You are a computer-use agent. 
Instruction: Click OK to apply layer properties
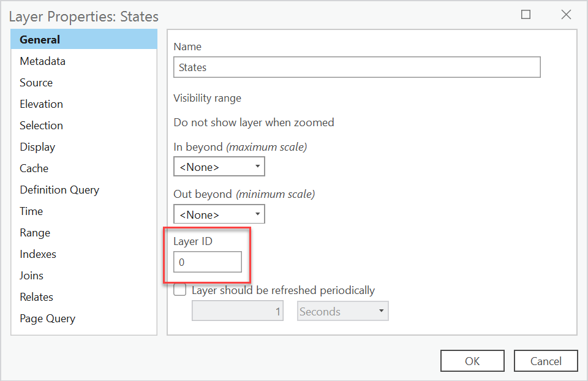click(472, 361)
